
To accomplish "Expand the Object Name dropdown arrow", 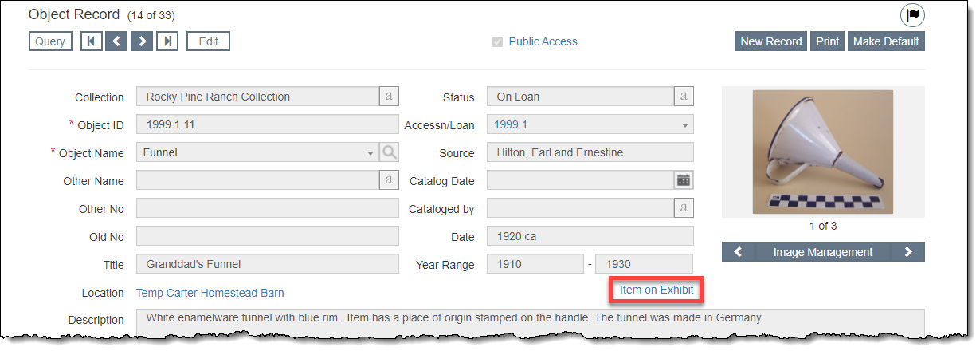I will point(370,153).
